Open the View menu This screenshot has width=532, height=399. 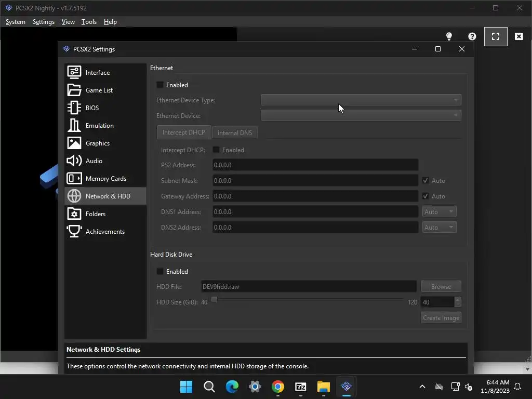[x=68, y=22]
